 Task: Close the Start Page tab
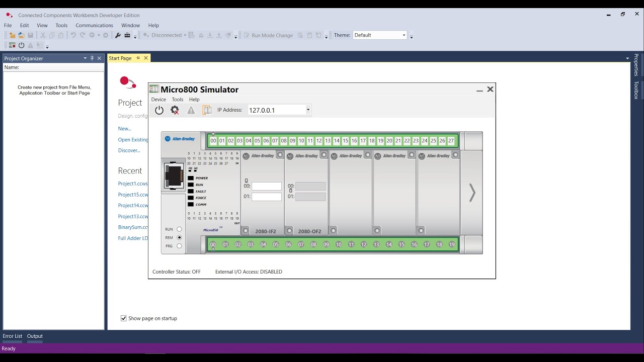tap(146, 58)
